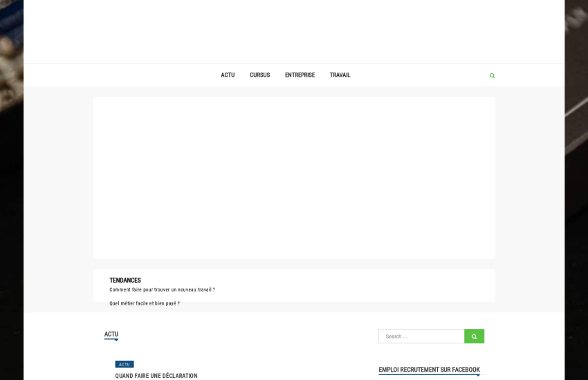Click the blank site logo header area
Screen dimensions: 588x380
[294, 31]
